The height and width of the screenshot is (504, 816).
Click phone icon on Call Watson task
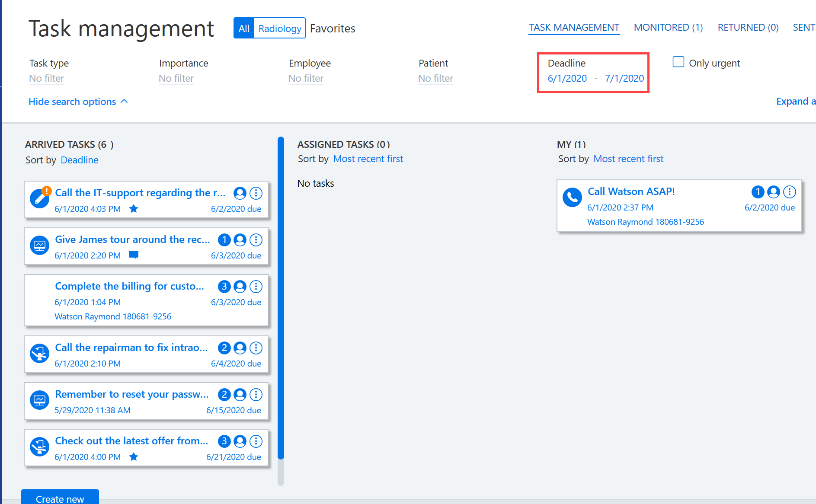(x=572, y=198)
